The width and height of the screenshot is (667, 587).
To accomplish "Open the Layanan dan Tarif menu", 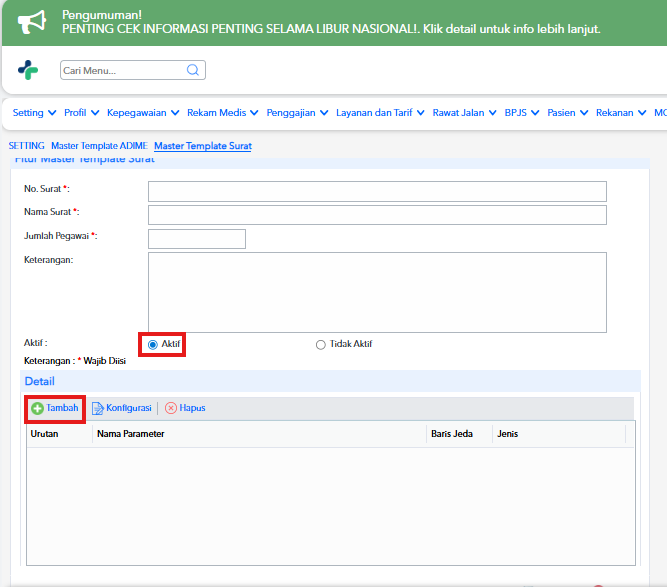I will tap(380, 113).
